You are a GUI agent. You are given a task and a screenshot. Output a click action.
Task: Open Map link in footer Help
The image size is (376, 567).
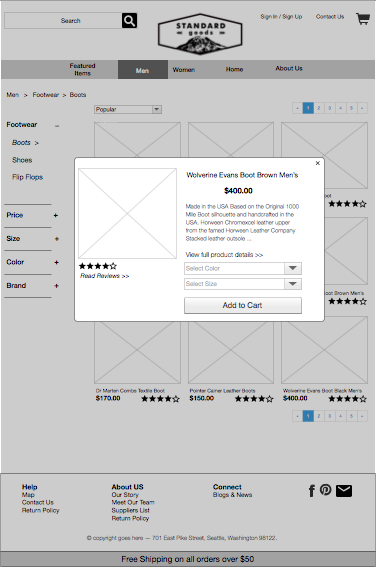click(x=28, y=495)
